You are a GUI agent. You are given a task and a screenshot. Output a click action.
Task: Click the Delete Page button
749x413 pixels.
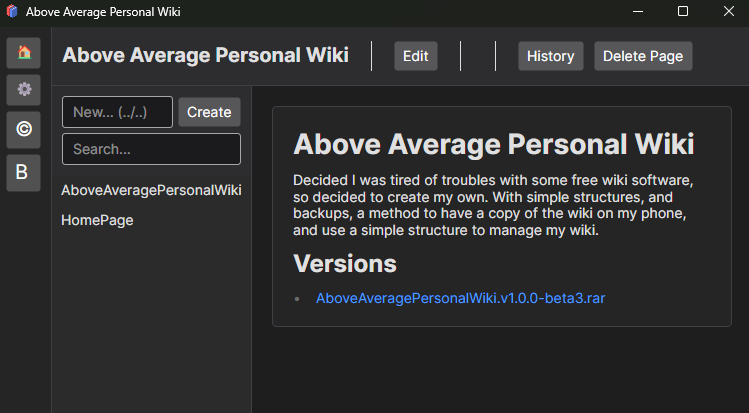point(643,56)
